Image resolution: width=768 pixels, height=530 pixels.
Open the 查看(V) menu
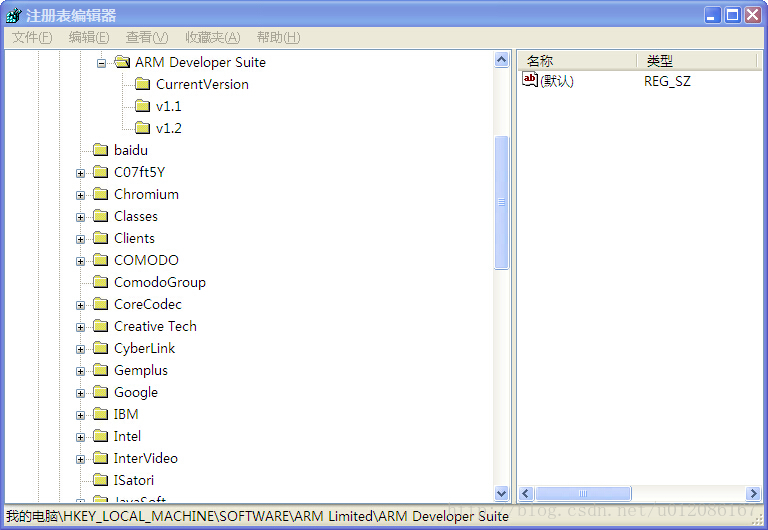(146, 37)
